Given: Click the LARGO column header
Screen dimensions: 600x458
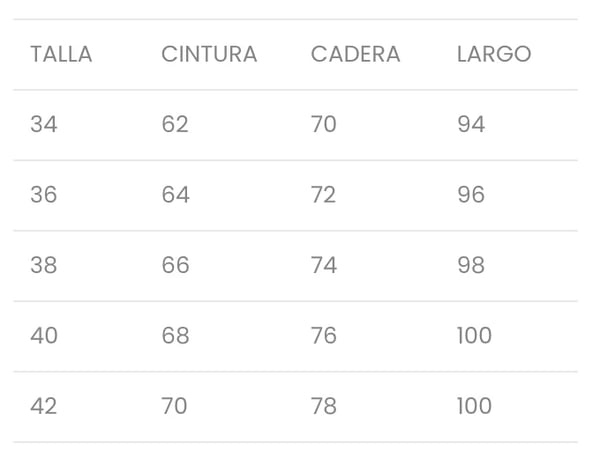Looking at the screenshot, I should click(x=494, y=54).
